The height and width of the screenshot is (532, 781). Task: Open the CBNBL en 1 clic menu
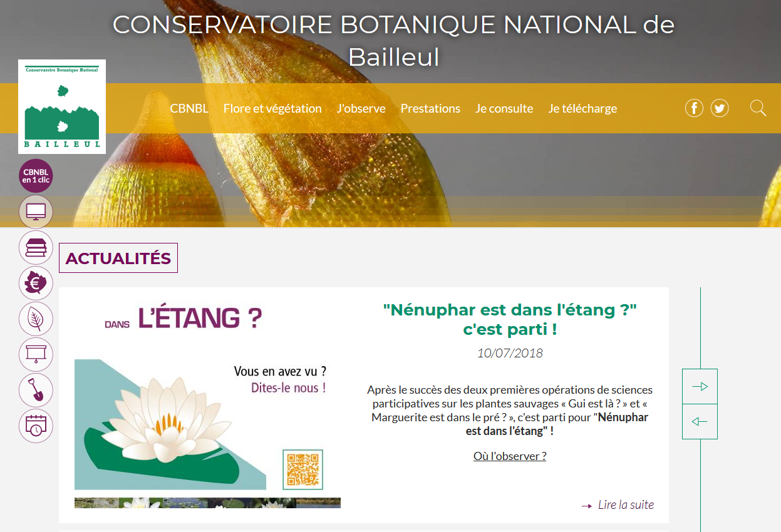tap(36, 175)
